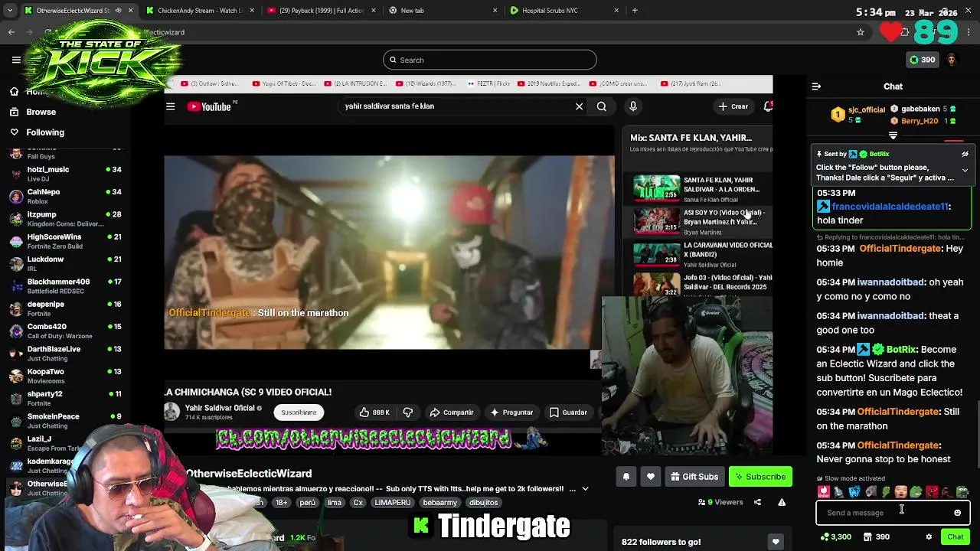Image resolution: width=980 pixels, height=551 pixels.
Task: Hide the pinned BotRix message
Action: [965, 154]
